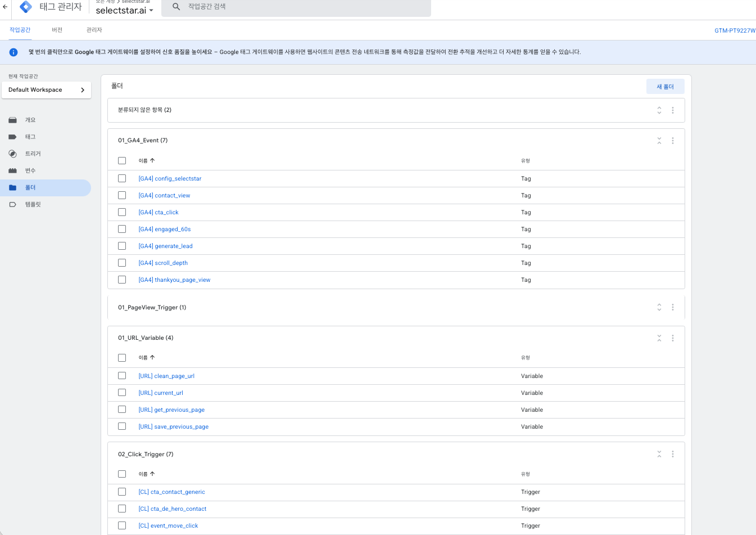Open more options for 01_URL_Variable folder
Image resolution: width=756 pixels, height=535 pixels.
pyautogui.click(x=673, y=338)
